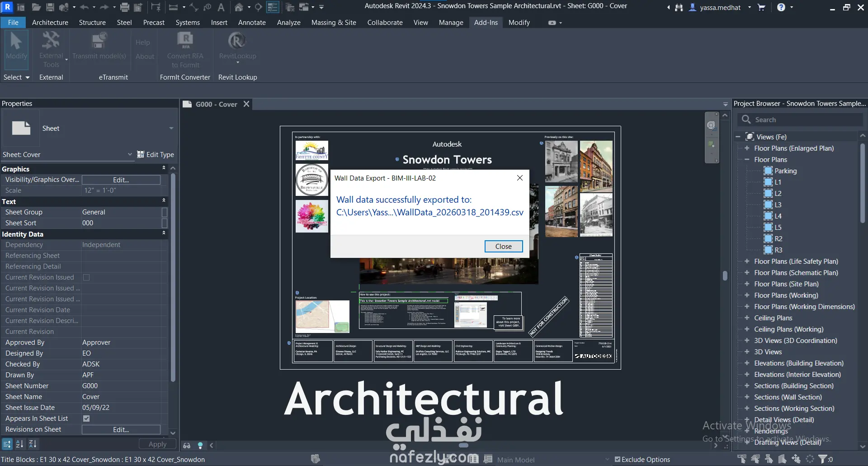
Task: Switch to the Annotate ribbon tab
Action: (252, 23)
